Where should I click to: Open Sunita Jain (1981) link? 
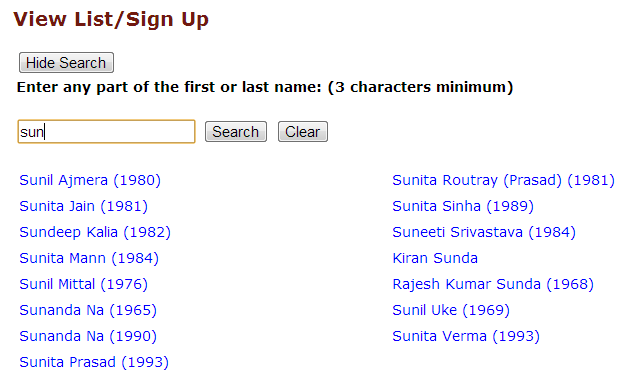[83, 206]
